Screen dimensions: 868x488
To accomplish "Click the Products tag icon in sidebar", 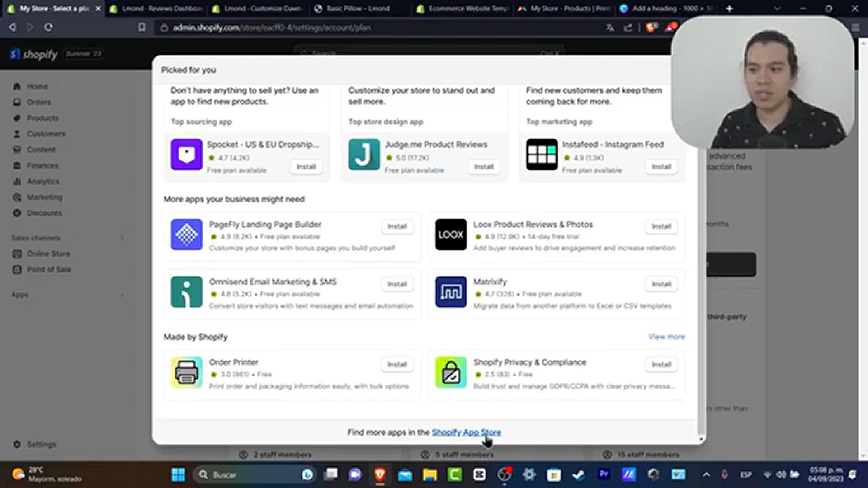I will pyautogui.click(x=17, y=118).
